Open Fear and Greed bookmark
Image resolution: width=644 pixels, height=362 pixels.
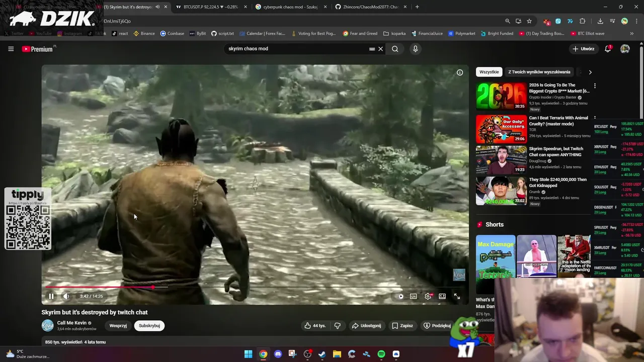tap(360, 34)
